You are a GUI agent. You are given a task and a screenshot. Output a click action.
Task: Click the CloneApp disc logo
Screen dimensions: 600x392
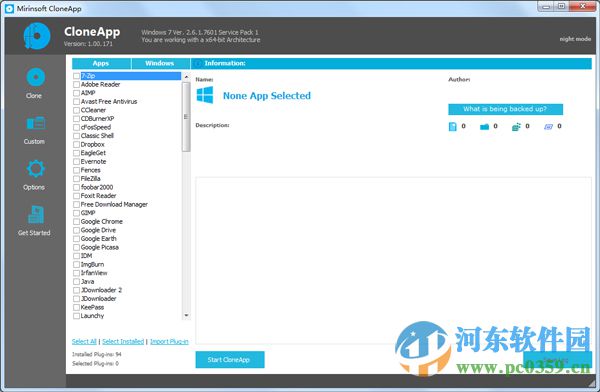click(x=37, y=36)
